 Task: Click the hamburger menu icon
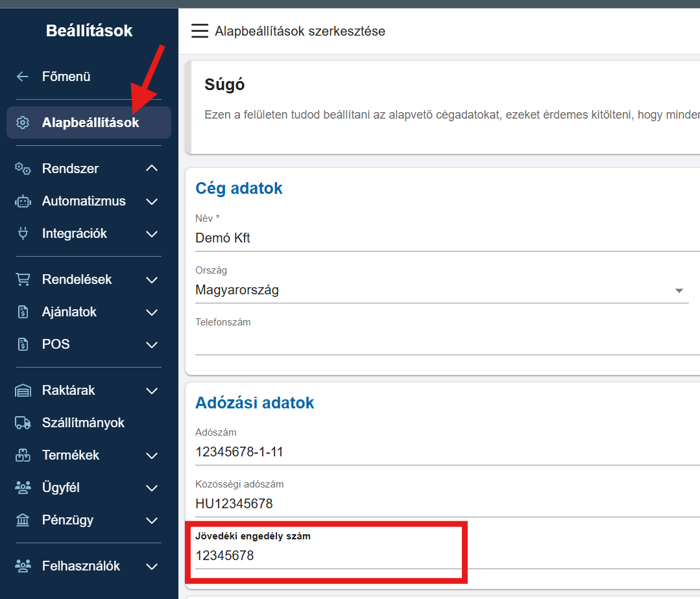[200, 31]
